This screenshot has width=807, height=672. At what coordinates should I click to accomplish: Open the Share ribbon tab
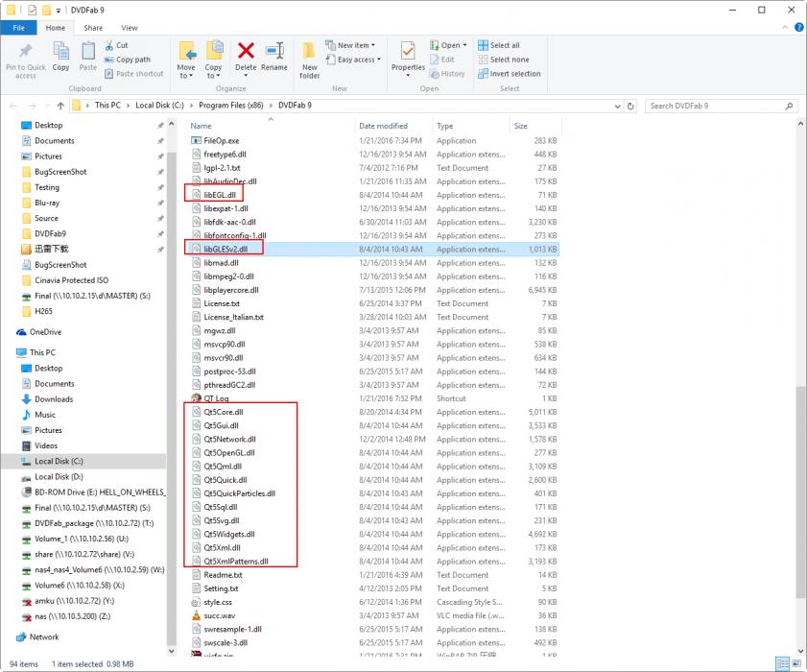tap(93, 28)
